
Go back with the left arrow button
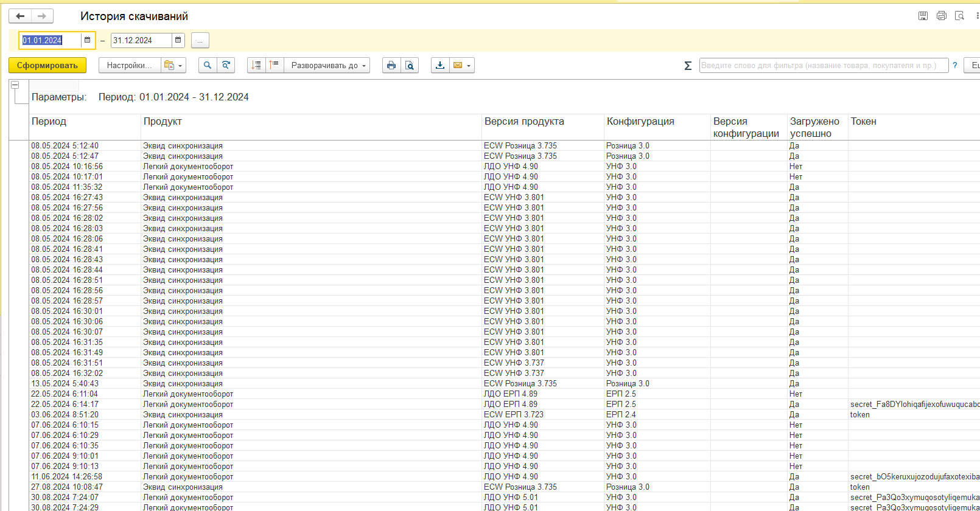[x=20, y=16]
